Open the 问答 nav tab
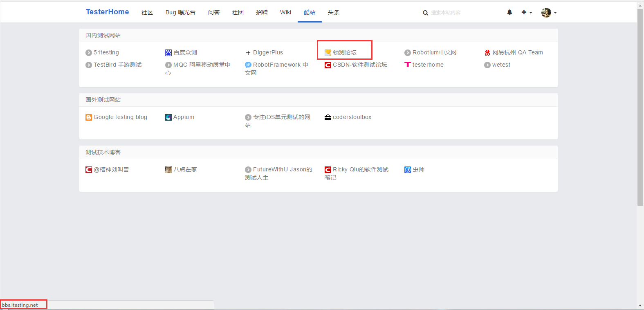Viewport: 644px width, 310px height. point(214,12)
